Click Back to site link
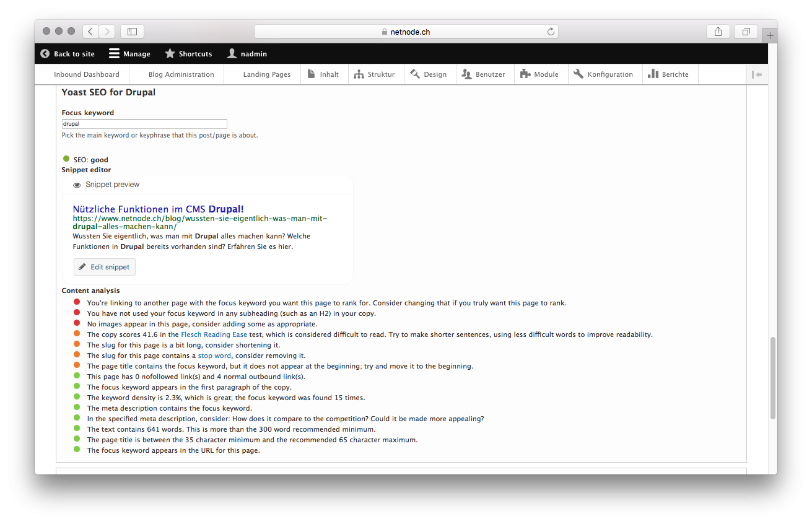 coord(68,54)
